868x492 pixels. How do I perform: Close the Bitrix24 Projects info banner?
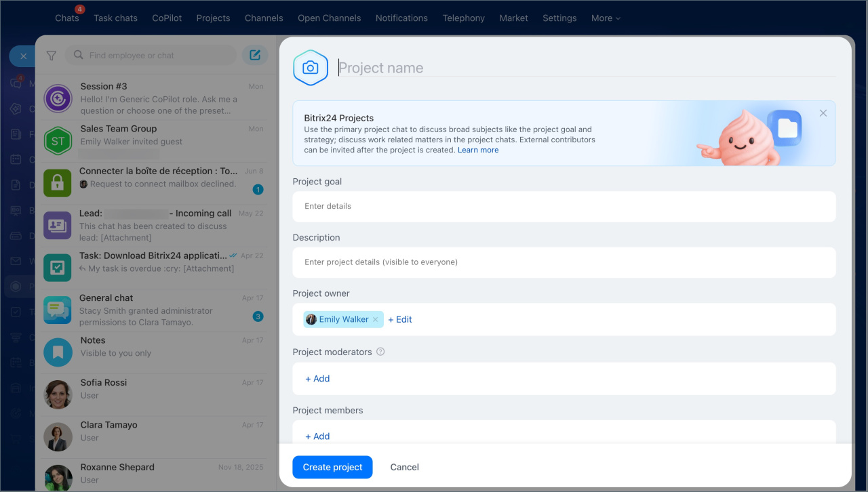[823, 113]
